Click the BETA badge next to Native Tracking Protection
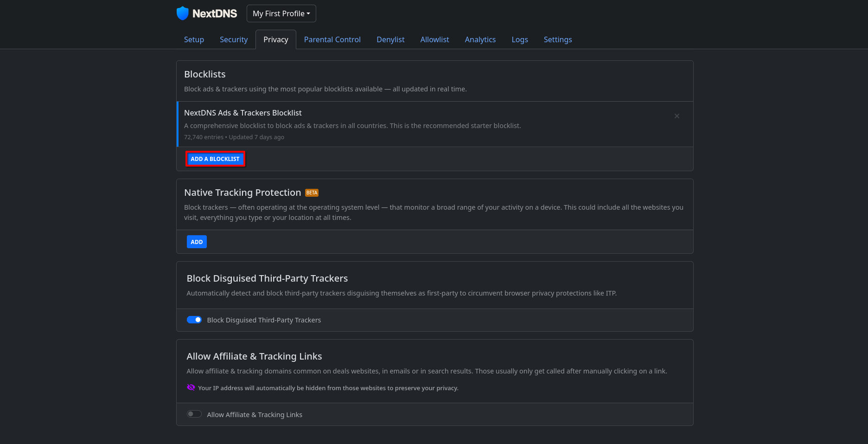 [x=312, y=193]
